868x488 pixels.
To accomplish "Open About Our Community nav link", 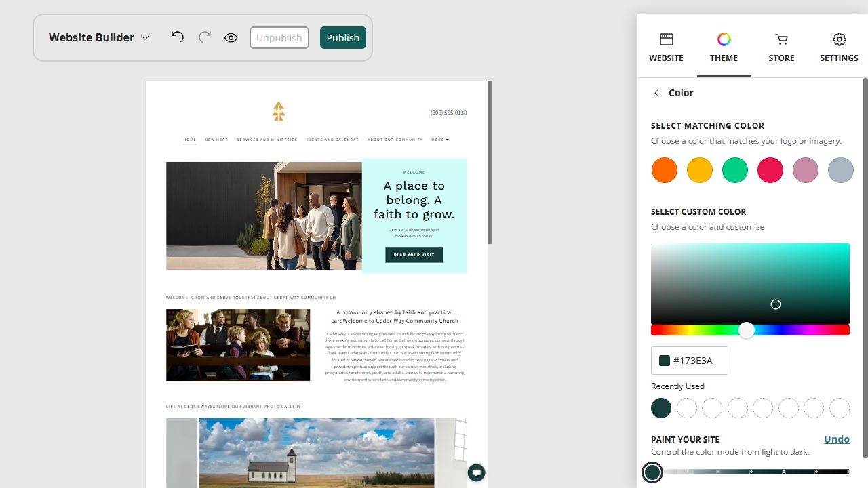I will [395, 140].
